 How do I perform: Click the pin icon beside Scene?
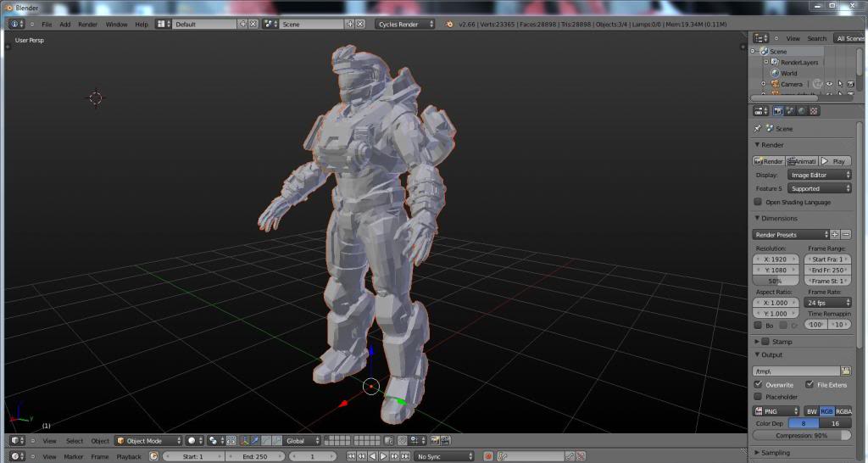[x=757, y=129]
